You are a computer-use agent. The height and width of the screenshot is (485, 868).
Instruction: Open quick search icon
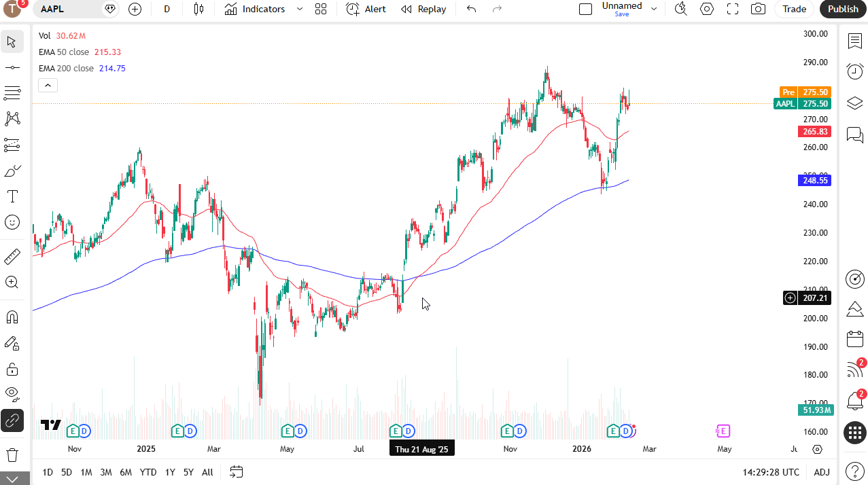(x=680, y=9)
